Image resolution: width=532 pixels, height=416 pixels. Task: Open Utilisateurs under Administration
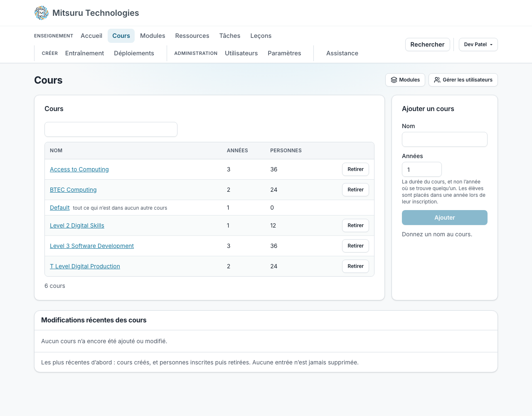(x=241, y=53)
